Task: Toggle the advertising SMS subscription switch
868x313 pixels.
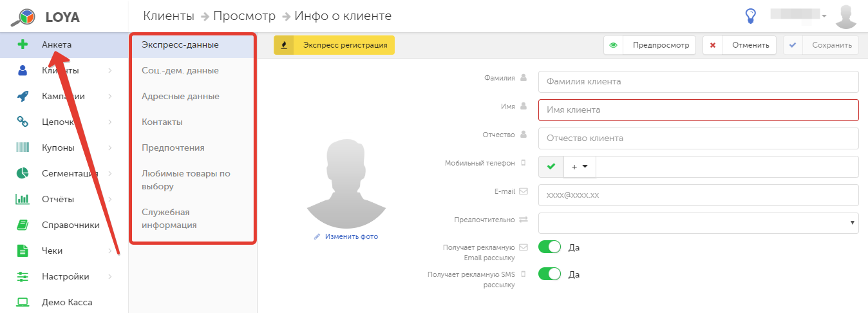Action: (549, 274)
